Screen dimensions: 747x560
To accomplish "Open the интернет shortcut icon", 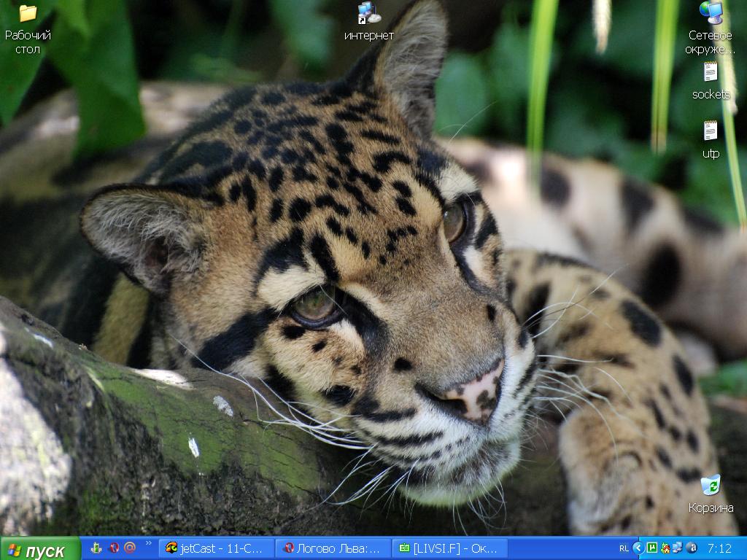I will pos(368,13).
